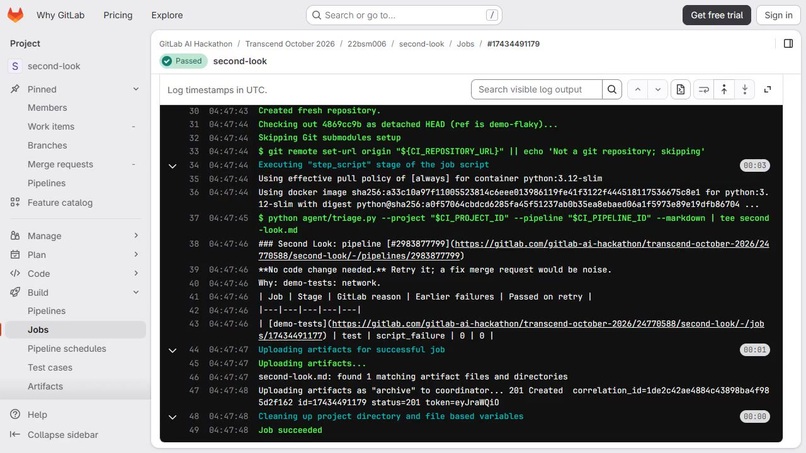The width and height of the screenshot is (806, 453).
Task: Open pinned Pipelines under Merge requests
Action: [46, 183]
